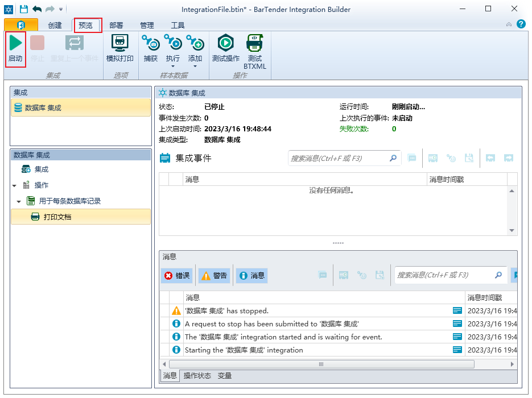Click the save file icon in quick access toolbar
This screenshot has height=398, width=532.
coord(22,7)
